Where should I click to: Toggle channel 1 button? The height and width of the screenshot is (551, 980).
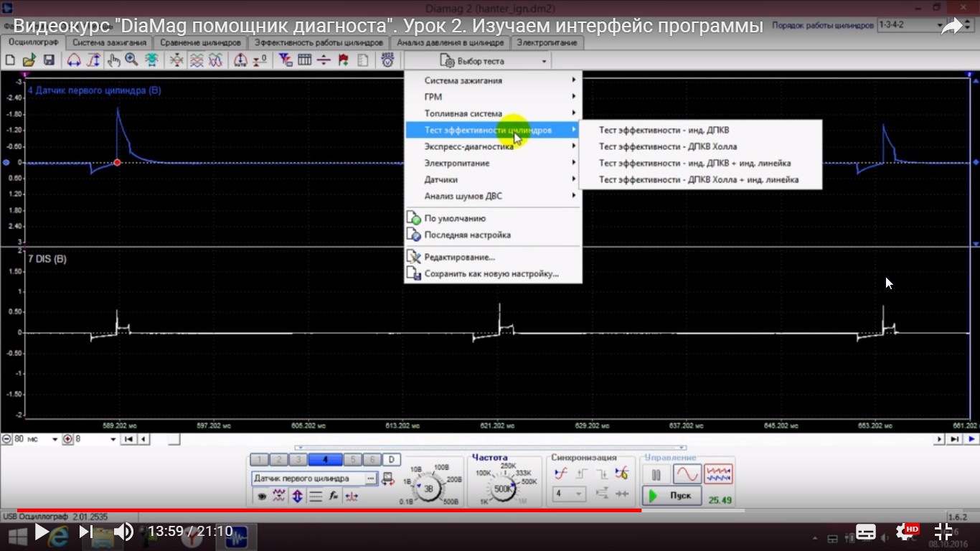point(259,460)
